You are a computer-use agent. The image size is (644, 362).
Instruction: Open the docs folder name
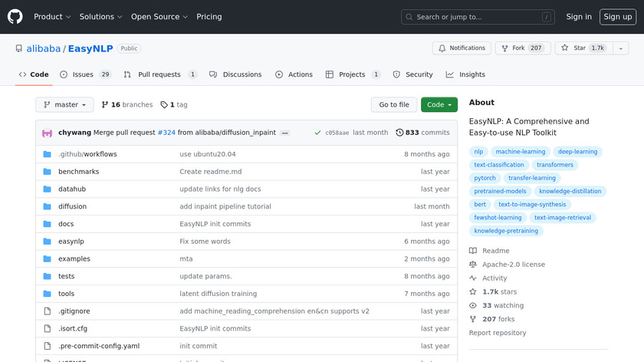pos(66,224)
